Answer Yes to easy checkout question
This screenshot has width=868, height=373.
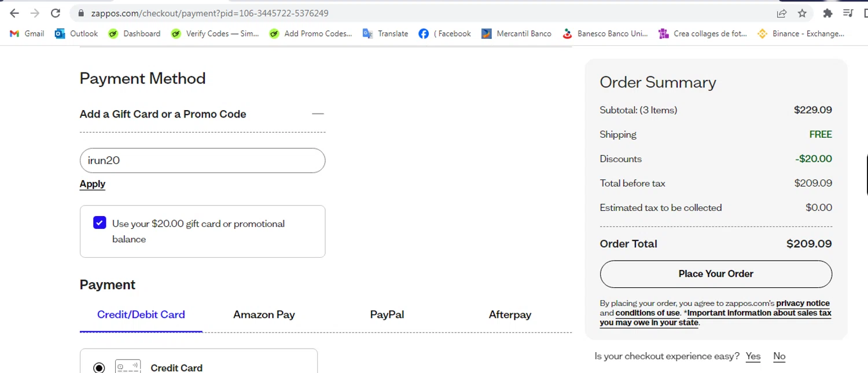pyautogui.click(x=753, y=356)
